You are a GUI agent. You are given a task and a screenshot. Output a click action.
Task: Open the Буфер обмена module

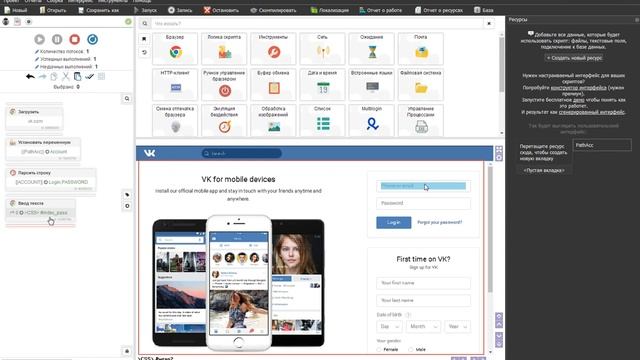pos(273,84)
